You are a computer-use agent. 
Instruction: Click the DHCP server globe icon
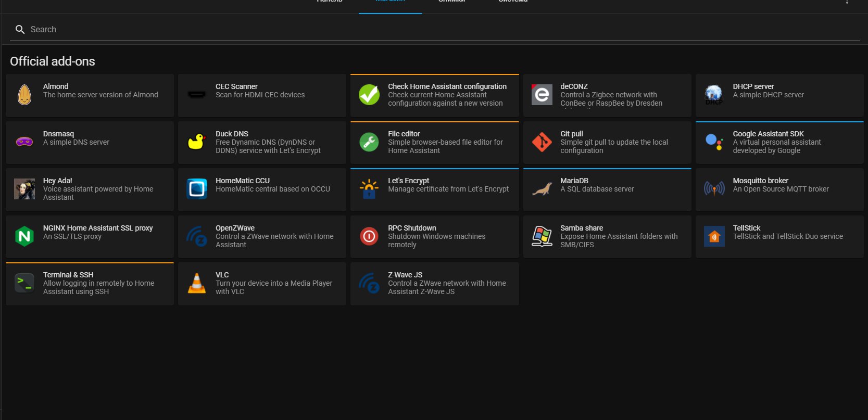[x=714, y=95]
